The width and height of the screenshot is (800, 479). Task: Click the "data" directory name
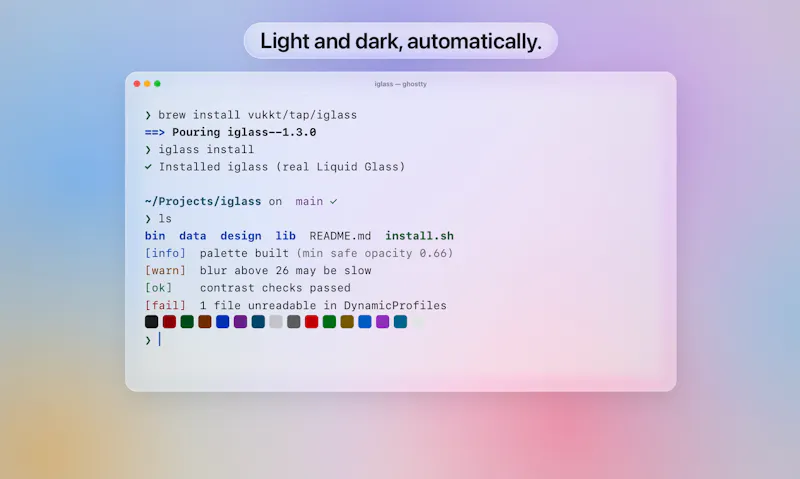[x=193, y=236]
